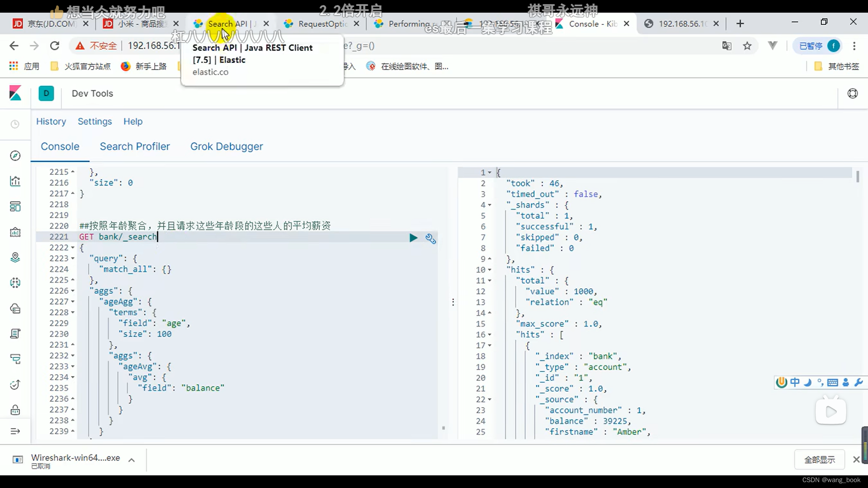868x488 pixels.
Task: Click the History menu item
Action: 51,121
